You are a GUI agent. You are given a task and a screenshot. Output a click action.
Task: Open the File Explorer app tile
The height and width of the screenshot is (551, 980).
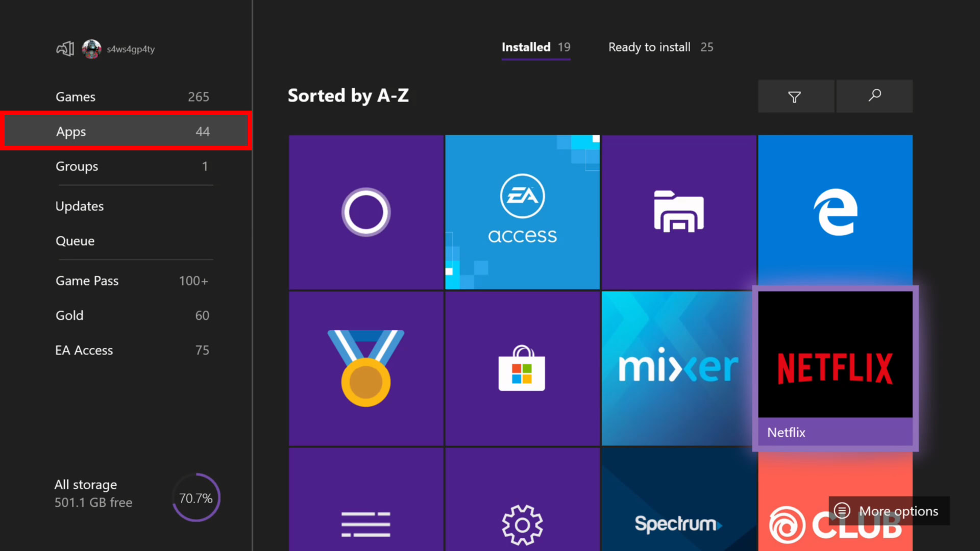pos(678,212)
